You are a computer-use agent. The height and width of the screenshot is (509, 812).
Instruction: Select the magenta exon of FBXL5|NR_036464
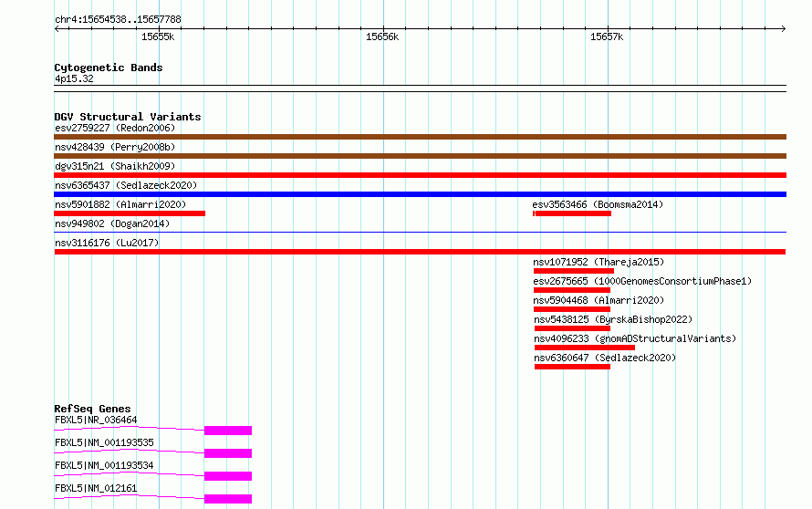pyautogui.click(x=228, y=431)
